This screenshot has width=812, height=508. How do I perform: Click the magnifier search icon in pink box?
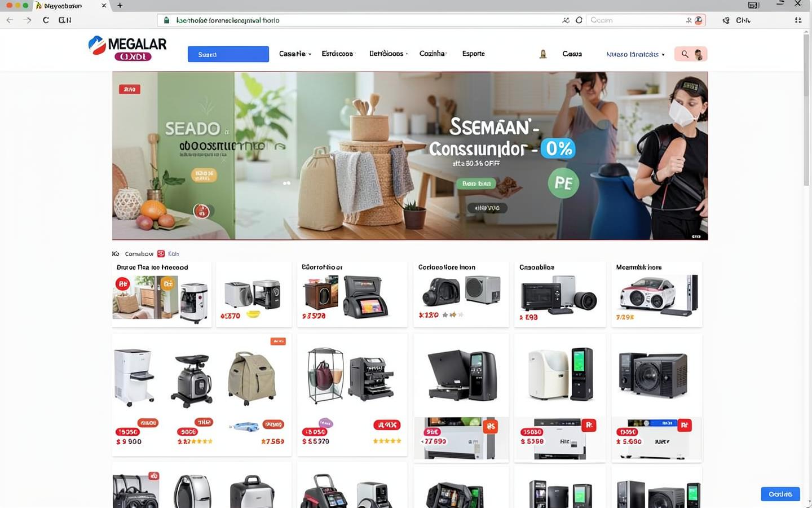[685, 54]
